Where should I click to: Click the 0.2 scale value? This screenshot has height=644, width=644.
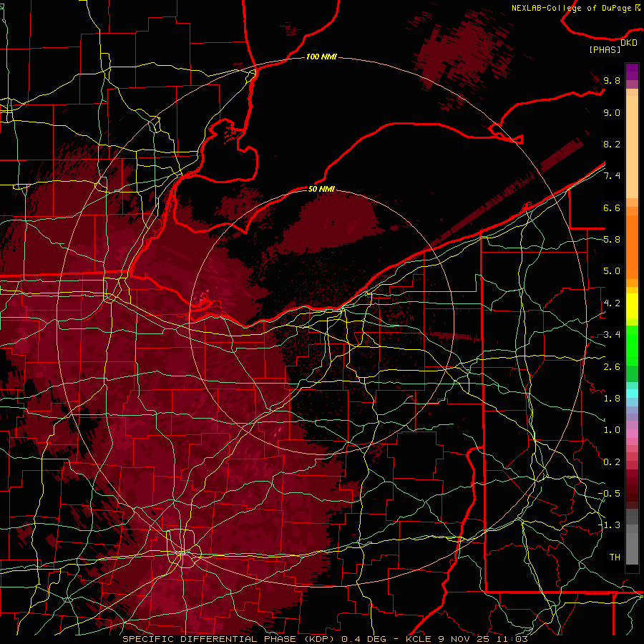[x=612, y=462]
